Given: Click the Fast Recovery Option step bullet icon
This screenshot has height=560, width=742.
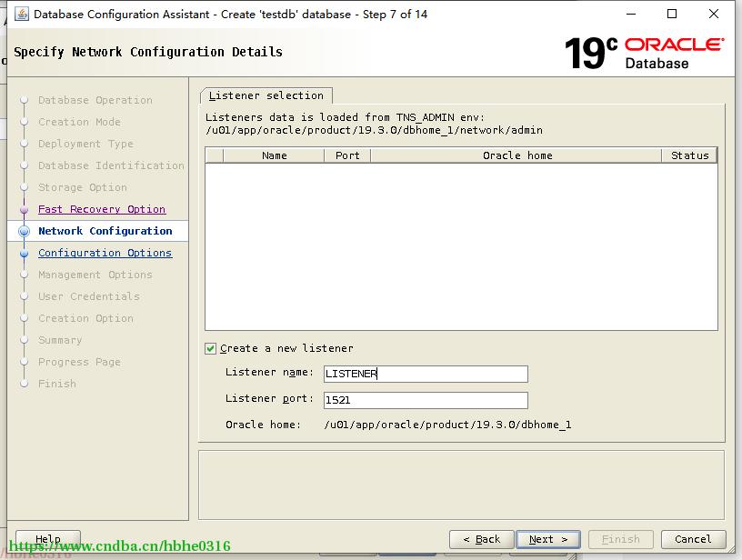Looking at the screenshot, I should click(x=25, y=209).
